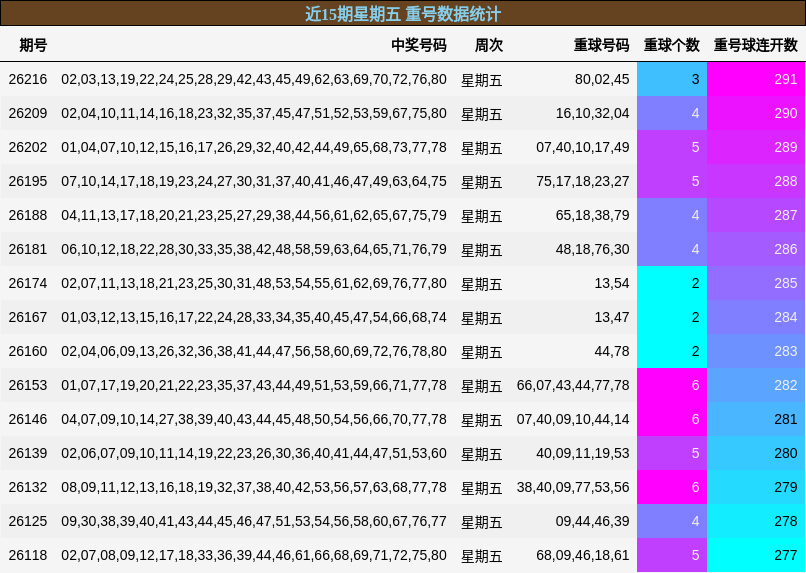Screen dimensions: 806x573
Task: Click consecutive count cell 281
Action: click(x=756, y=419)
